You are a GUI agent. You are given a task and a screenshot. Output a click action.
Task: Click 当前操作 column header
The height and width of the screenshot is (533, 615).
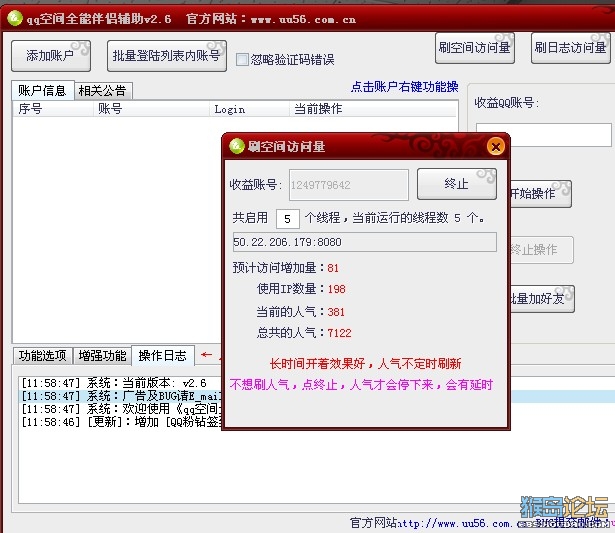pos(373,109)
